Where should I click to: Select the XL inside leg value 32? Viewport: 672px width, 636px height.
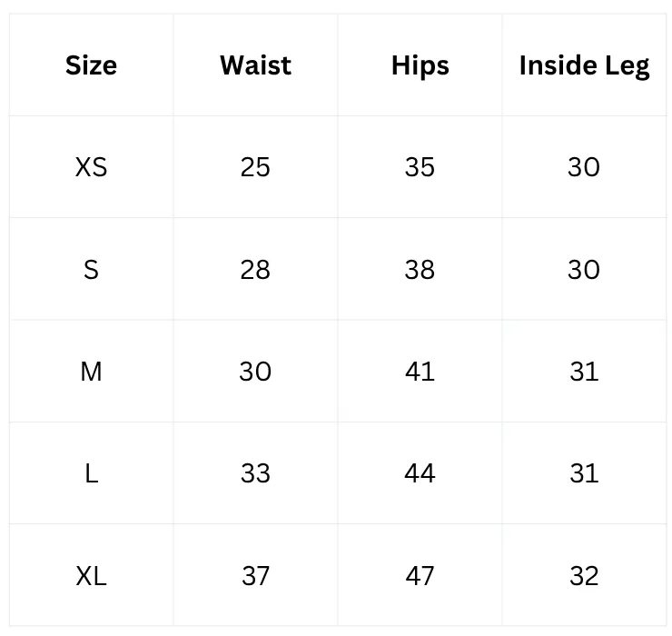point(584,576)
